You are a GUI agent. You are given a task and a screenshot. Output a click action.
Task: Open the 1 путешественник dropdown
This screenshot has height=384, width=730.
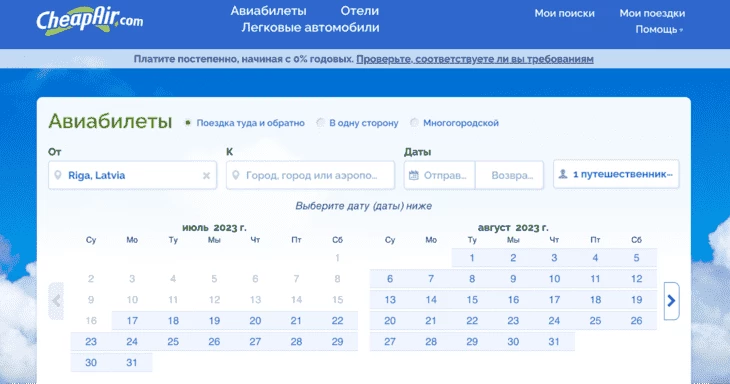coord(616,174)
